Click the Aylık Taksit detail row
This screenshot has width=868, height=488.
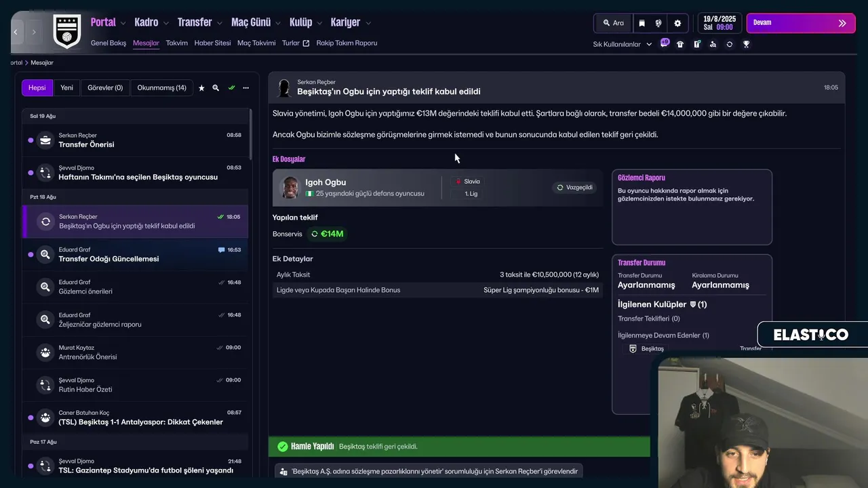click(x=437, y=274)
